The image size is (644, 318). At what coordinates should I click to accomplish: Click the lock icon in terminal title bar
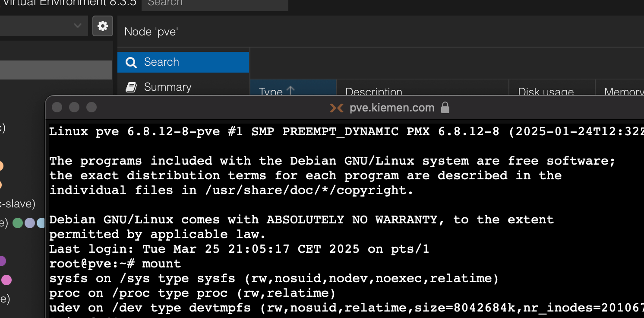coord(445,108)
